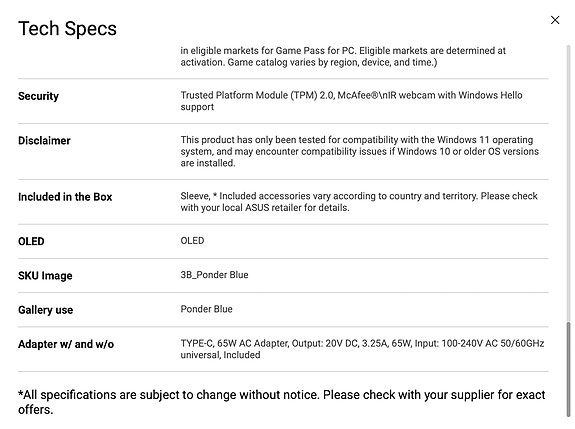Click the Ponder Blue gallery value

206,309
